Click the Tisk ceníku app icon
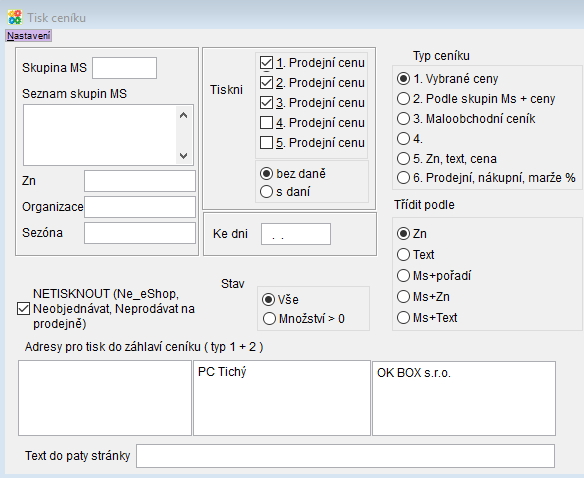This screenshot has height=478, width=584. pyautogui.click(x=15, y=18)
